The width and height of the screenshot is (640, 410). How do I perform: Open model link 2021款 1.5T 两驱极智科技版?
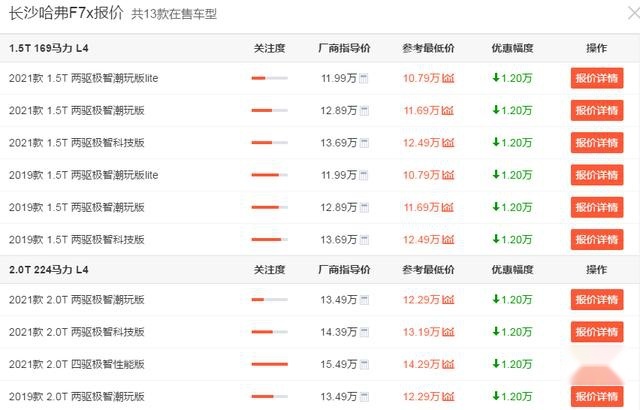point(77,143)
